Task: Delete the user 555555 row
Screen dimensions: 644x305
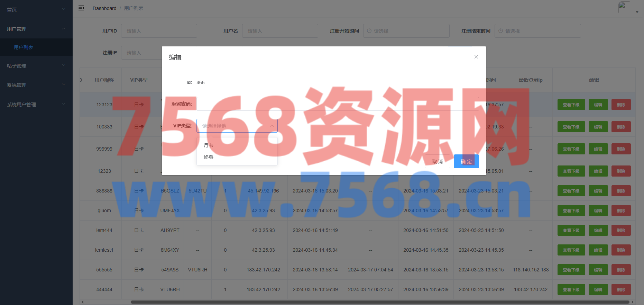Action: coord(621,270)
